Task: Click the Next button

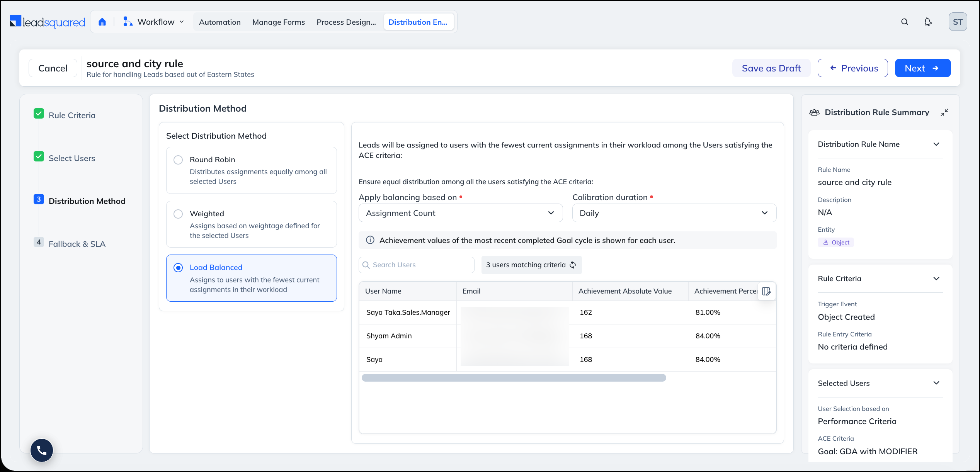Action: coord(923,68)
